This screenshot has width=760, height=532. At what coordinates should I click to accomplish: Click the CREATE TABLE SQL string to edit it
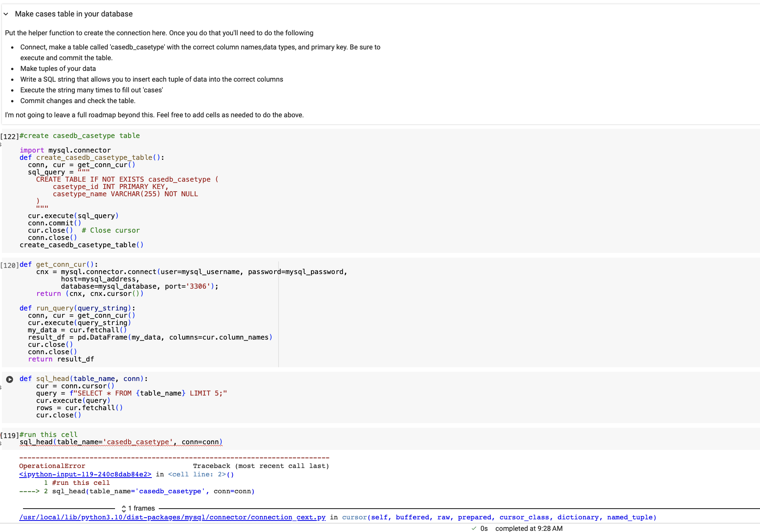[127, 179]
